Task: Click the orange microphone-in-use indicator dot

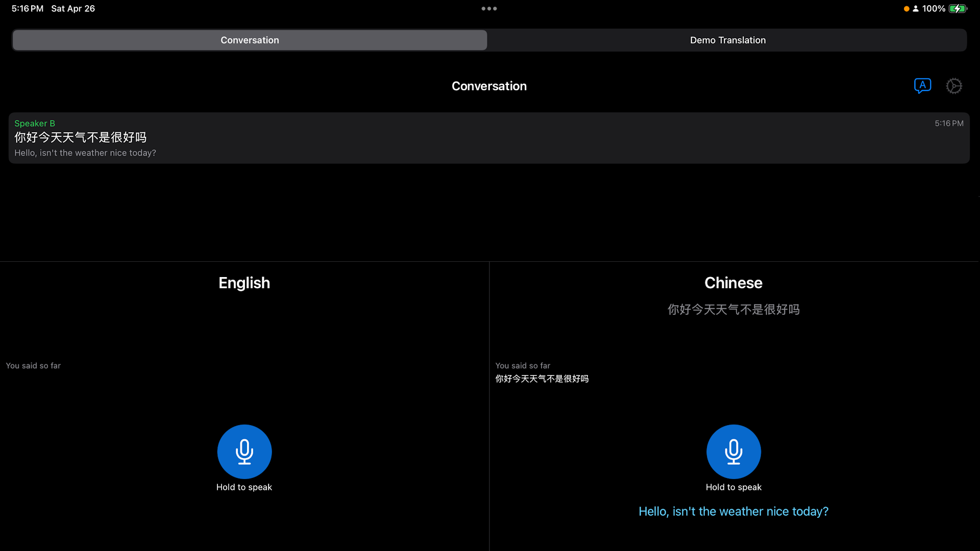Action: tap(906, 9)
